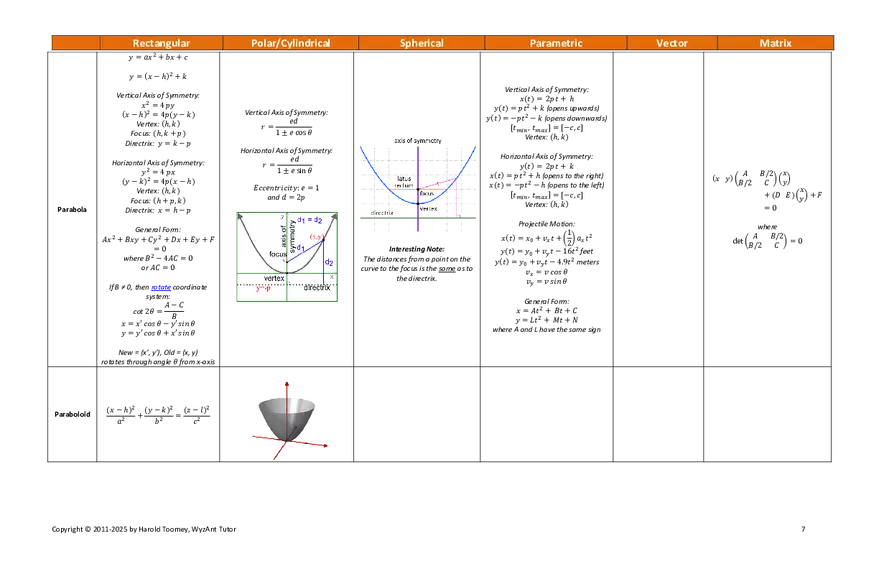This screenshot has height=569, width=879.
Task: Select the 3D paraboloid image
Action: click(288, 416)
